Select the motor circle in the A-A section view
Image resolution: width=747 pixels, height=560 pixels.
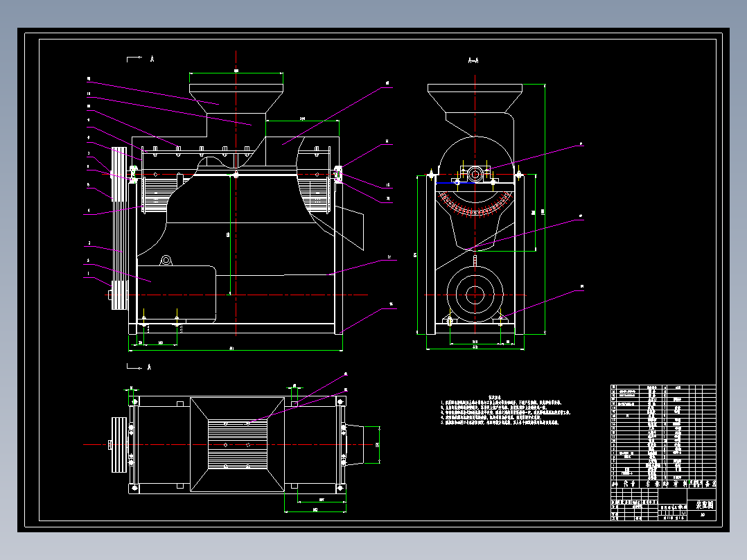475,295
